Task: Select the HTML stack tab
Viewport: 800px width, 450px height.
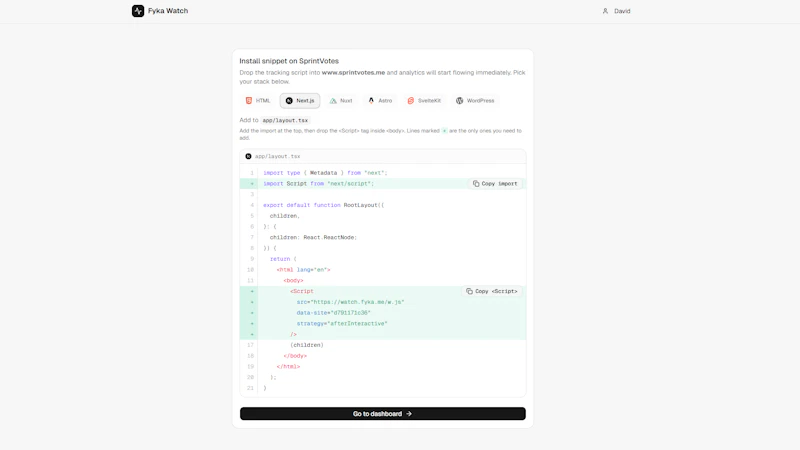Action: click(x=258, y=101)
